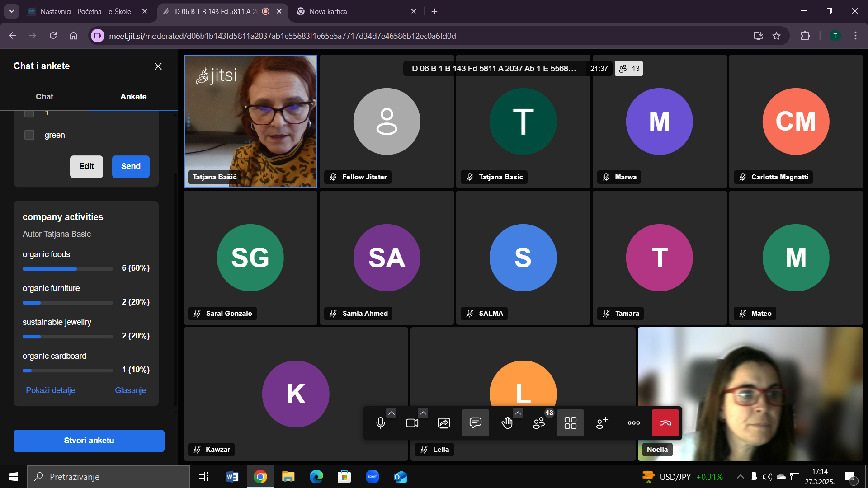Open the tab search dropdown in Chrome
868x488 pixels.
11,11
